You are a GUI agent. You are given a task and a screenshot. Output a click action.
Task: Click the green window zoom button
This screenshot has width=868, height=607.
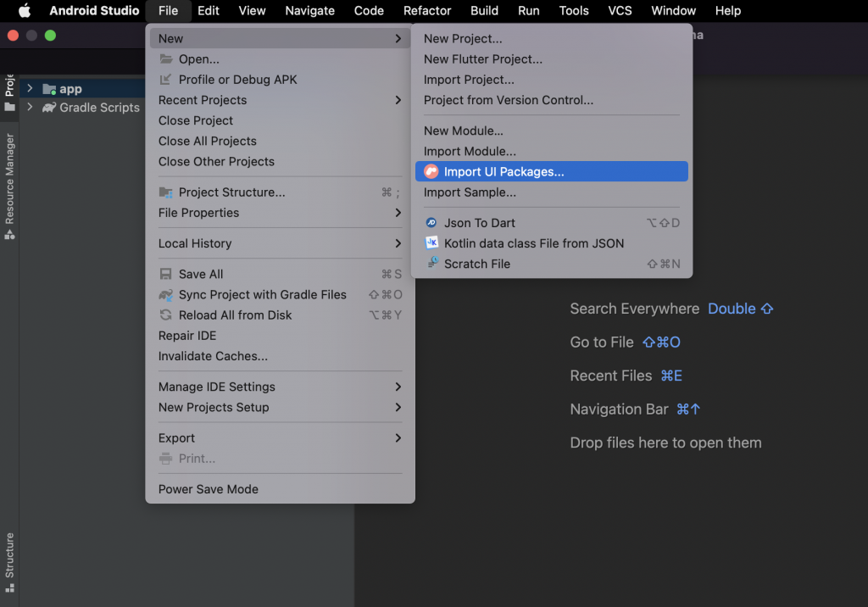click(50, 36)
